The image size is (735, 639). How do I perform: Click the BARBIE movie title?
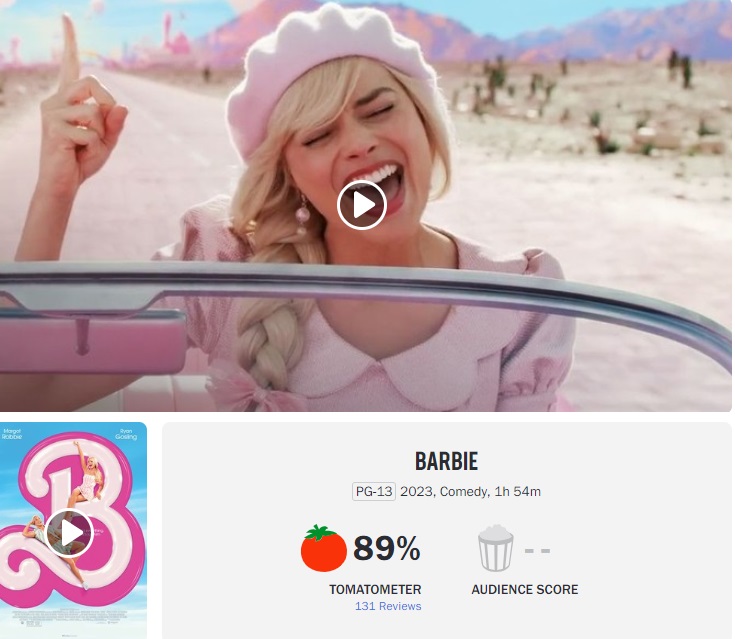[446, 461]
